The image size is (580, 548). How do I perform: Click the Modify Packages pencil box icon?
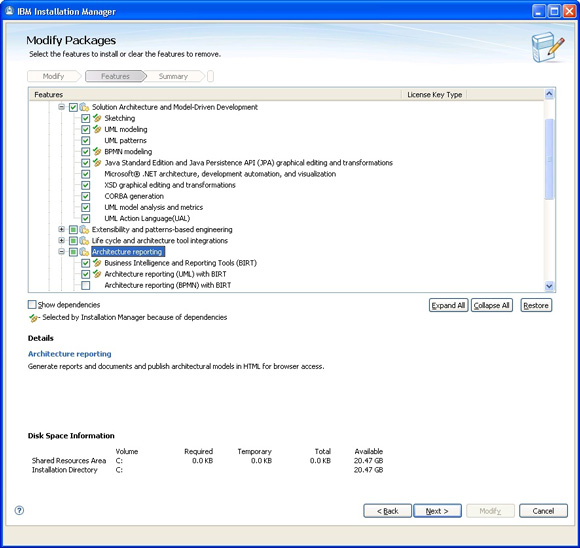click(547, 47)
